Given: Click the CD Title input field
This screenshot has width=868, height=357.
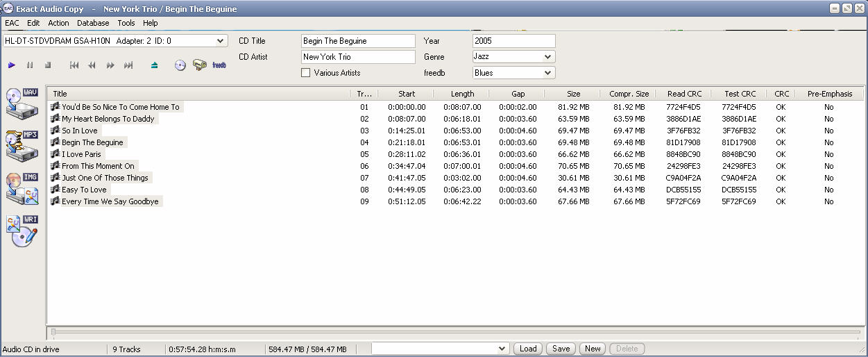Looking at the screenshot, I should tap(358, 41).
